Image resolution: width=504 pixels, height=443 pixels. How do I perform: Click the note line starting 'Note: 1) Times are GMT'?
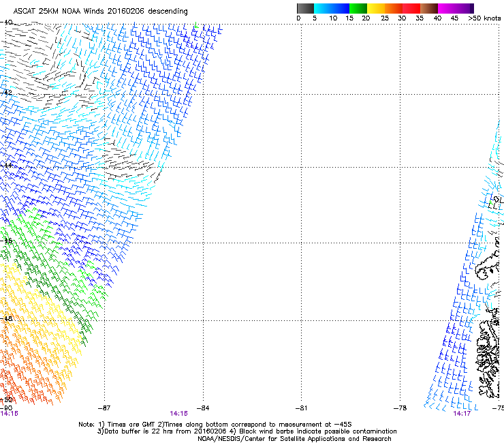pos(215,425)
